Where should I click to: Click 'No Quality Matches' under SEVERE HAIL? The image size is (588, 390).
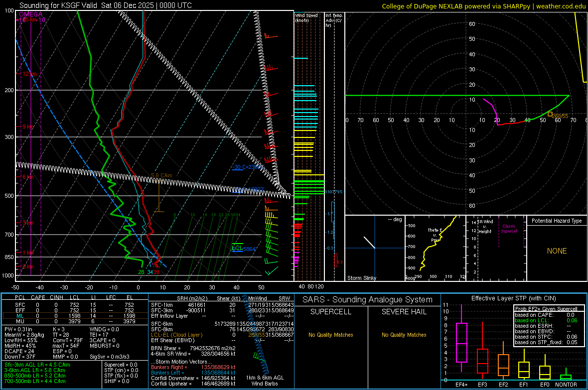(404, 335)
